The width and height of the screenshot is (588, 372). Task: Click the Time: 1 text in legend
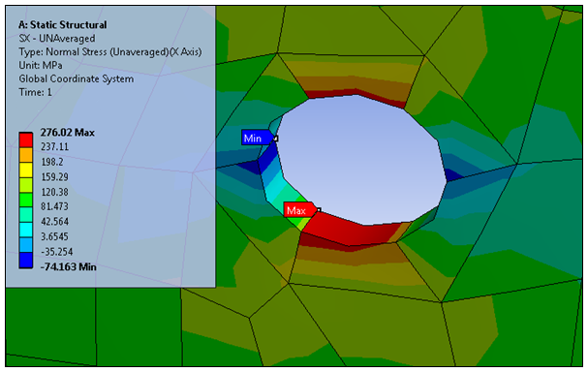tap(35, 92)
